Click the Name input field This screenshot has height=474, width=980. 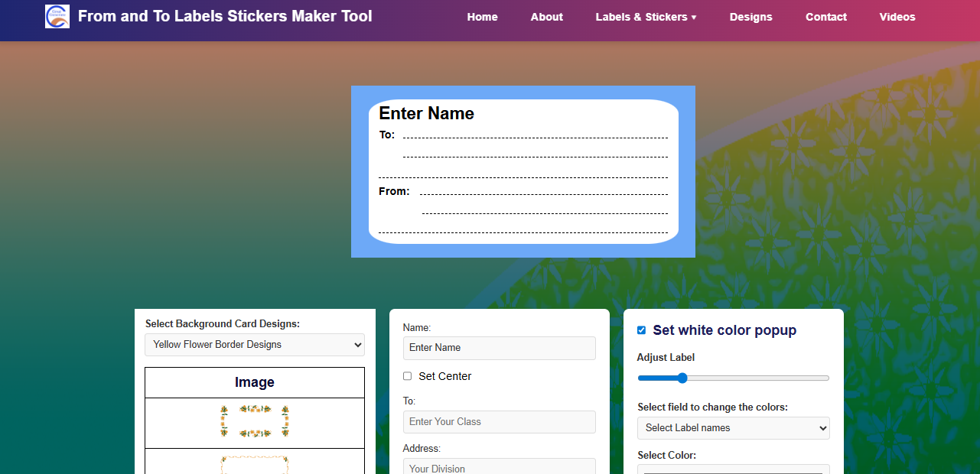499,348
